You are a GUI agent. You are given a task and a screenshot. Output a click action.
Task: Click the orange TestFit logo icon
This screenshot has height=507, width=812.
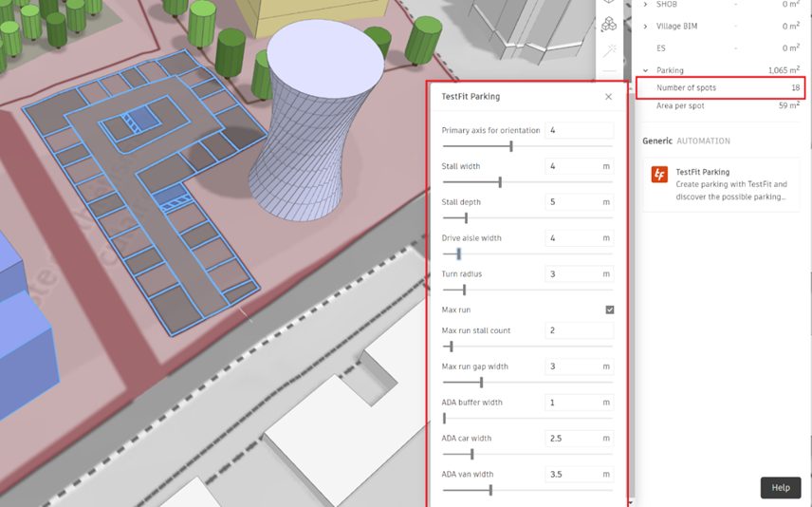point(659,174)
